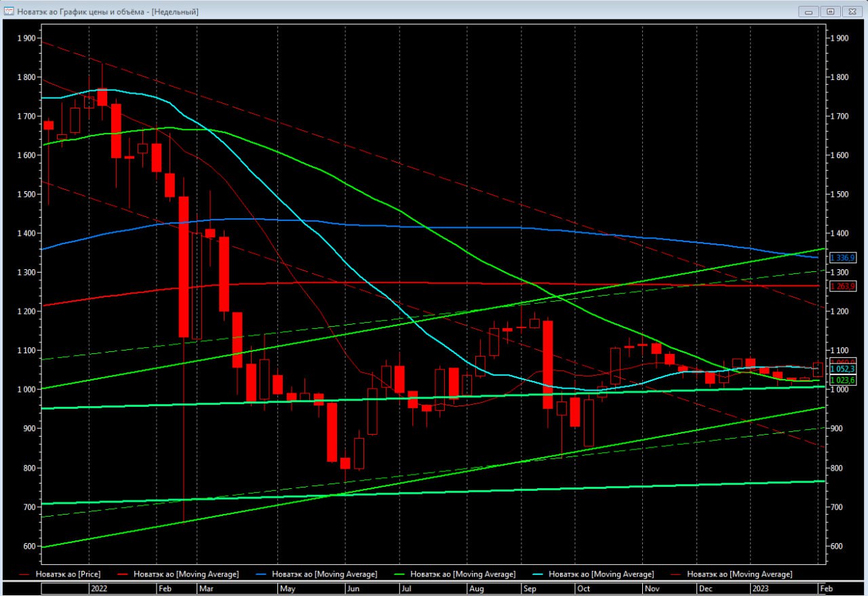Select the cyan Moving Average legend entry
Image resolution: width=868 pixels, height=596 pixels.
pyautogui.click(x=601, y=574)
